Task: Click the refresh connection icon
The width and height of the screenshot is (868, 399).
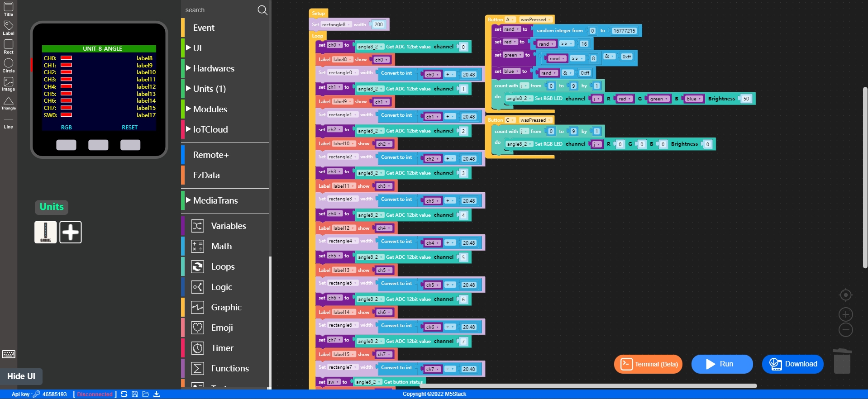Action: click(x=124, y=394)
